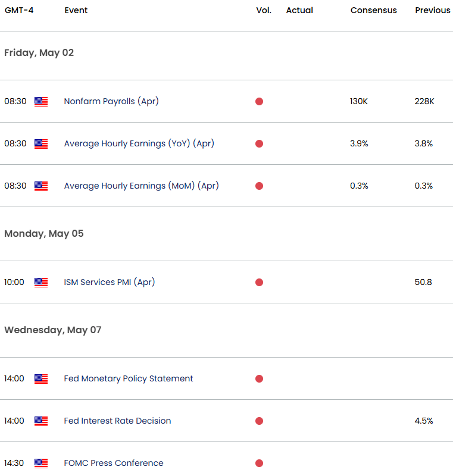This screenshot has width=453, height=476.
Task: Toggle the volatility indicator for Average Hourly Earnings MoM
Action: (259, 186)
